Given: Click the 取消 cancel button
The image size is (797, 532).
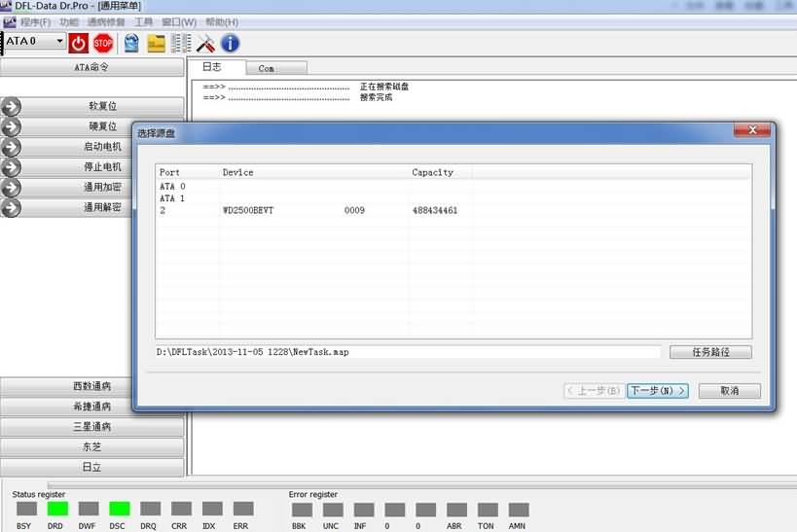Looking at the screenshot, I should tap(729, 391).
